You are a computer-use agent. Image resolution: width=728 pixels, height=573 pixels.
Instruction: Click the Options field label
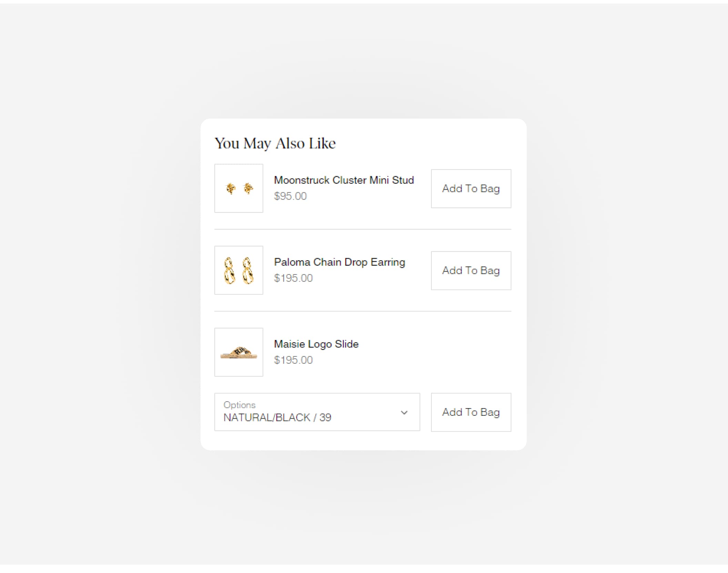click(x=240, y=405)
